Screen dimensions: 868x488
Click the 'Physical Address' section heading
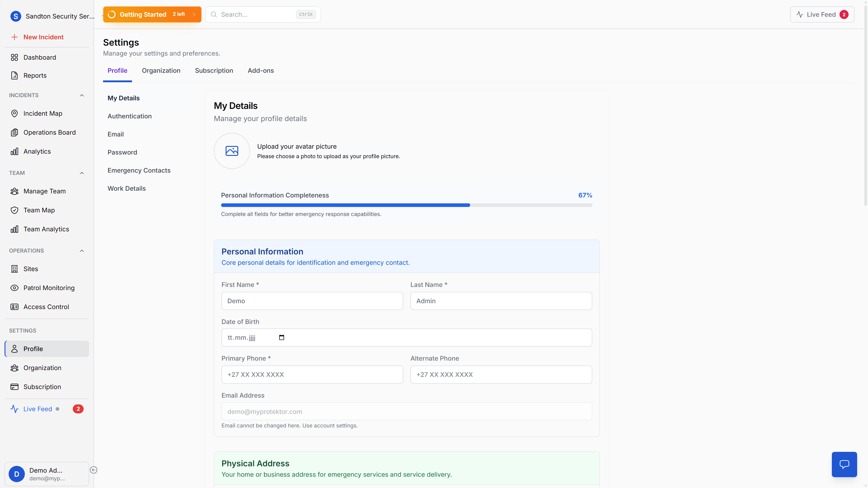[255, 463]
